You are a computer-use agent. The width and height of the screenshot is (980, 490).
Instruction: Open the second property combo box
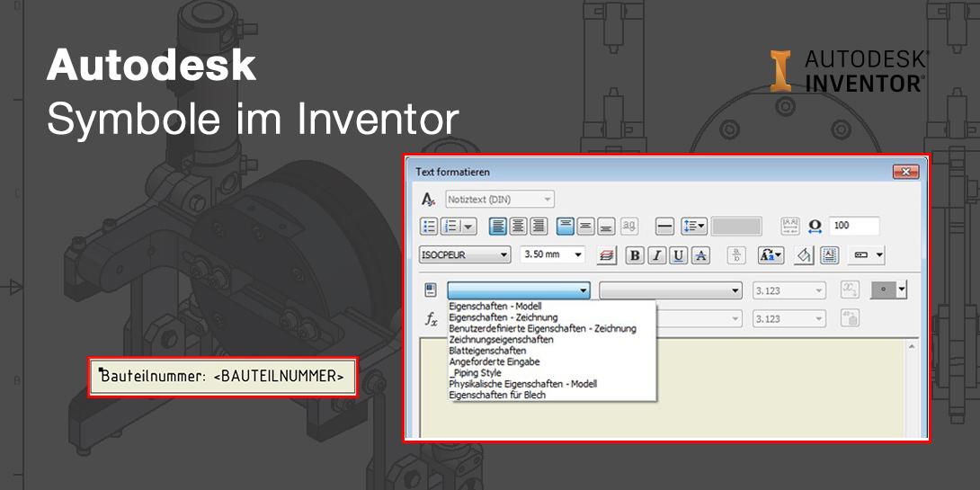(671, 290)
